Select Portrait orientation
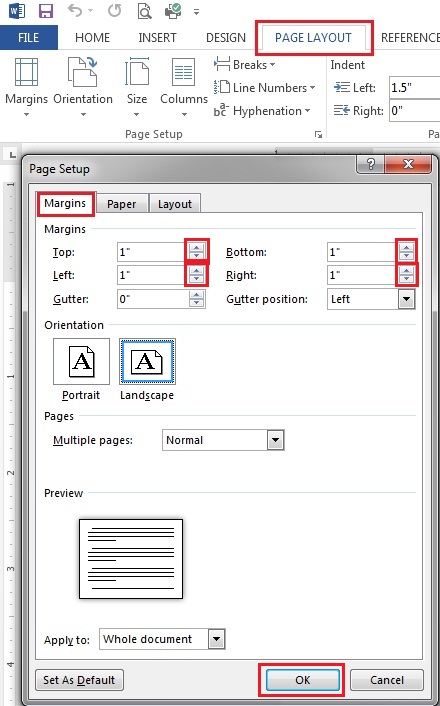Viewport: 440px width, 706px height. pyautogui.click(x=81, y=370)
